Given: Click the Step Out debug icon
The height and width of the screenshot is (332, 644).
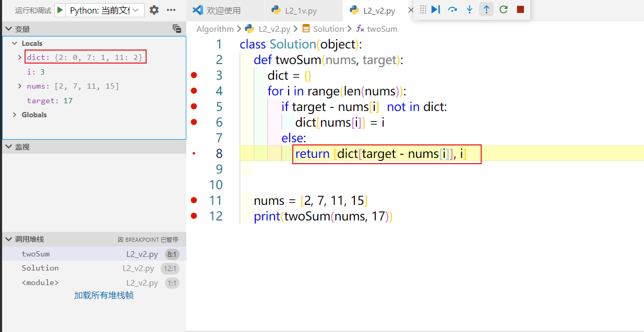Looking at the screenshot, I should point(486,9).
